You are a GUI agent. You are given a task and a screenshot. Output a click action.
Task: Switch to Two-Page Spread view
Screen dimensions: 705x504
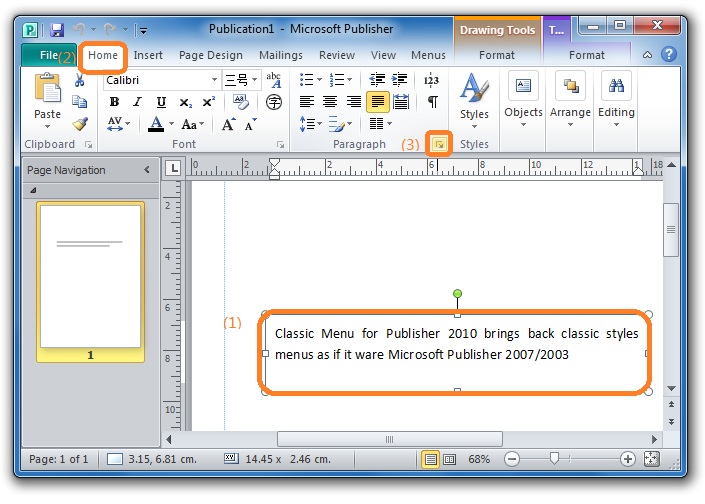(x=449, y=459)
